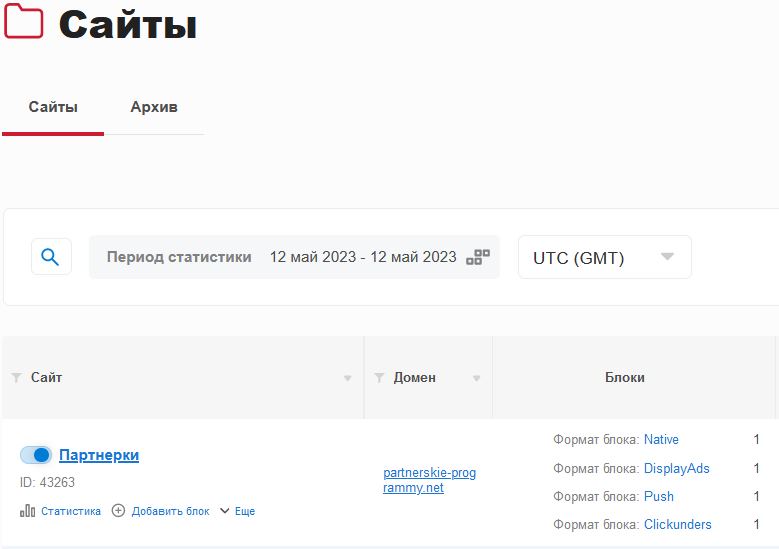Click the bar chart Статистика icon

[28, 511]
